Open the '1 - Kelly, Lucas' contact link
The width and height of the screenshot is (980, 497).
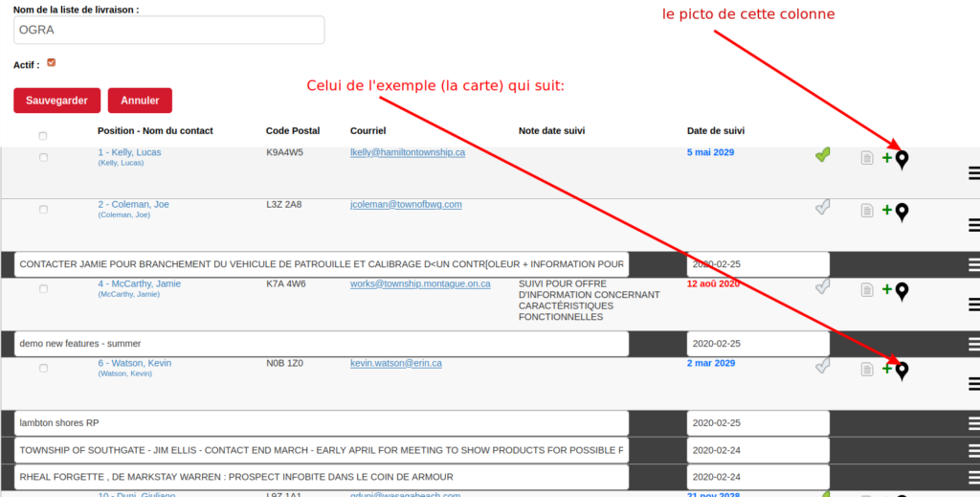tap(129, 152)
